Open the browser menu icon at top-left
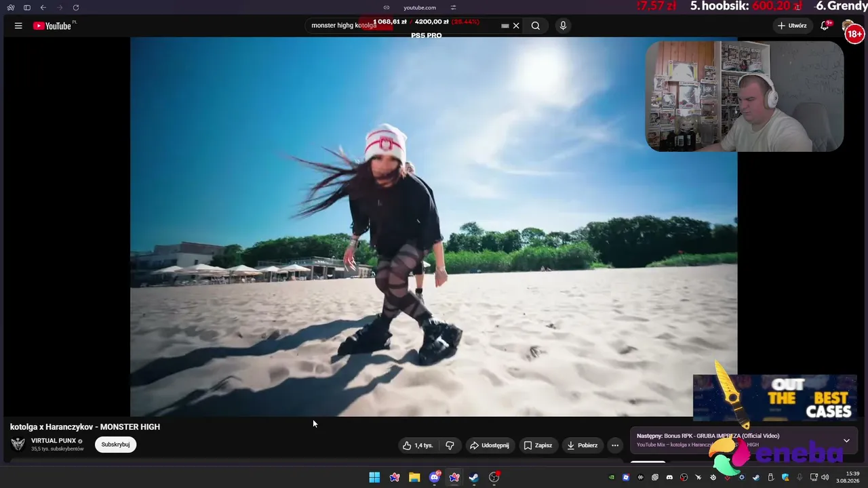 click(x=11, y=7)
